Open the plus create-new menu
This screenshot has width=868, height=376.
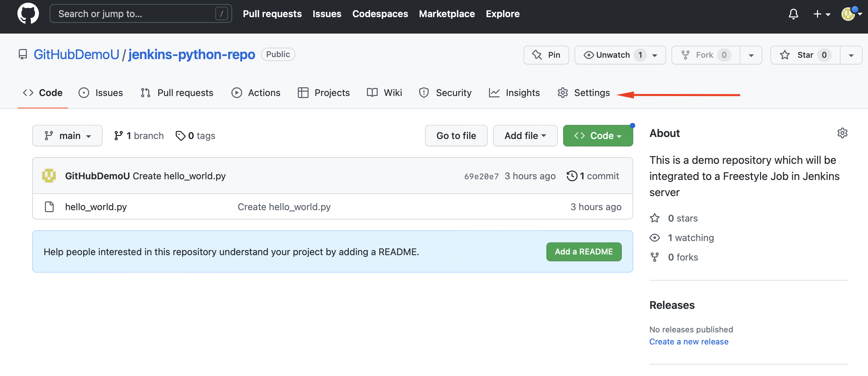pos(821,14)
